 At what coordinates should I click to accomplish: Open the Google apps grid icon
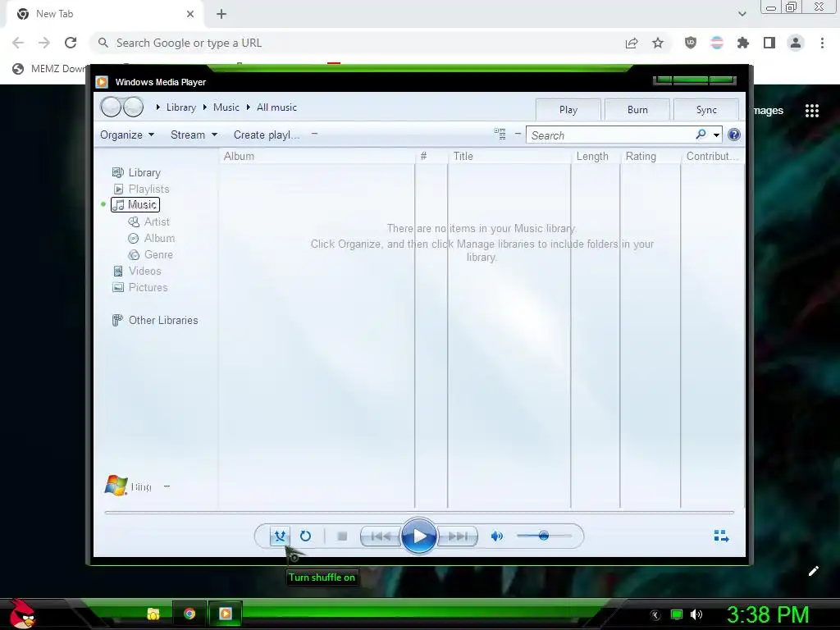812,111
